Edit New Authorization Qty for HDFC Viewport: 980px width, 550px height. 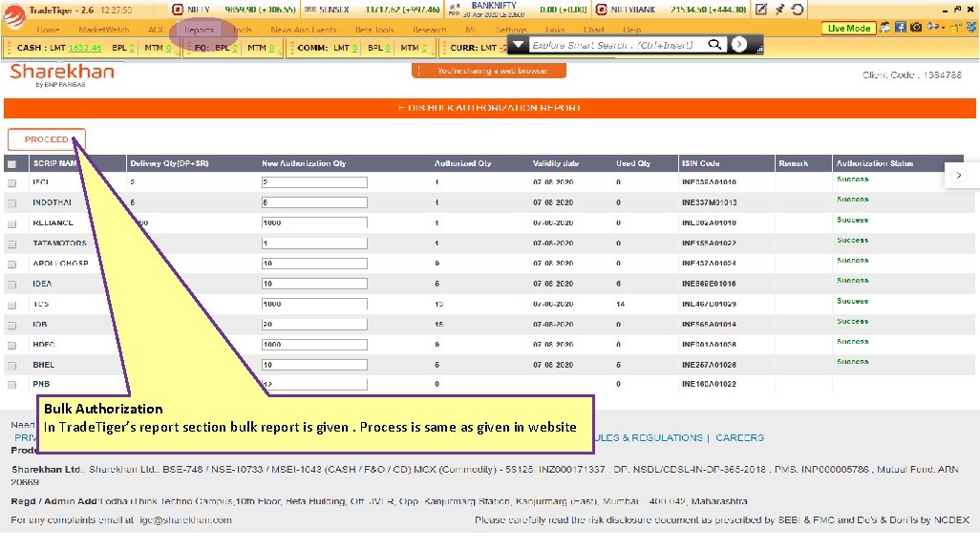pos(314,345)
